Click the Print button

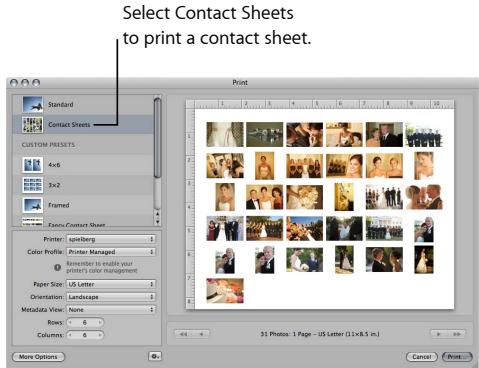pos(457,357)
